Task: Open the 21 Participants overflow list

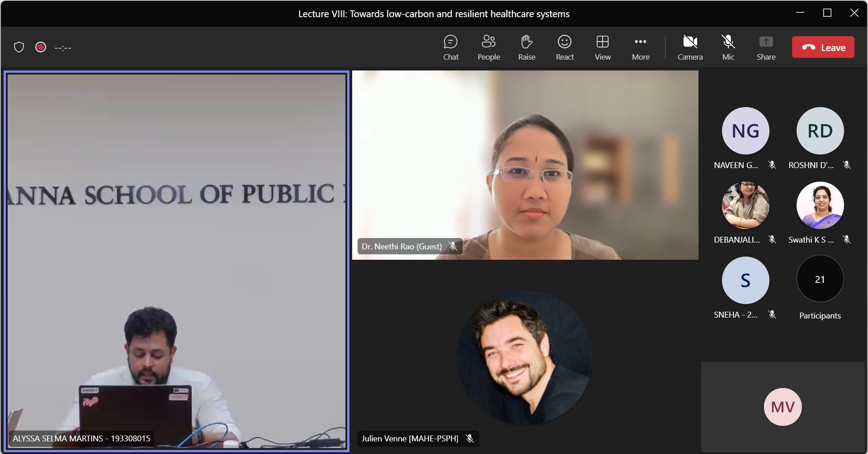Action: coord(820,279)
